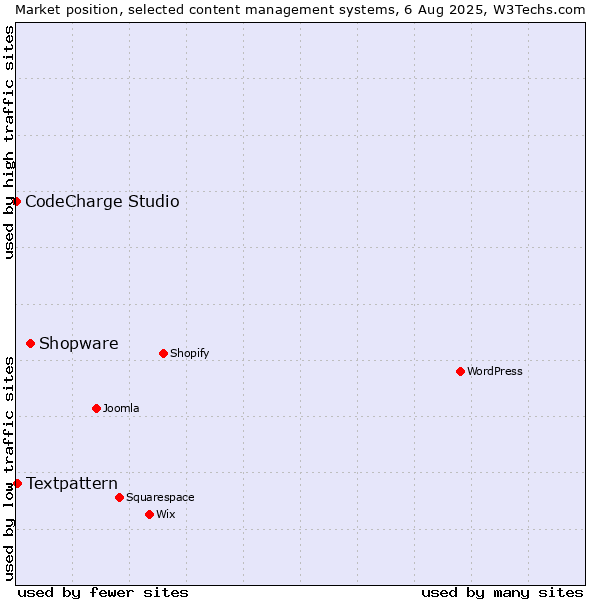Click the Textpattern red data point
Image resolution: width=600 pixels, height=600 pixels.
pyautogui.click(x=17, y=483)
